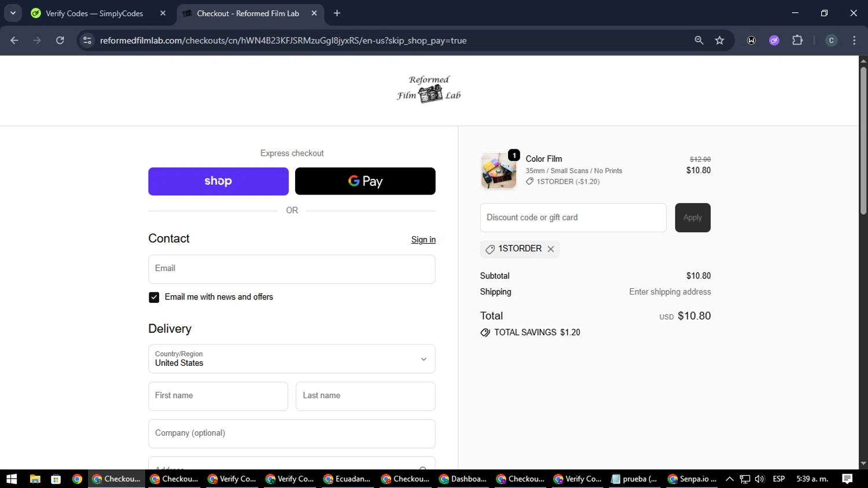868x488 pixels.
Task: Click the network tray icon
Action: 745,479
